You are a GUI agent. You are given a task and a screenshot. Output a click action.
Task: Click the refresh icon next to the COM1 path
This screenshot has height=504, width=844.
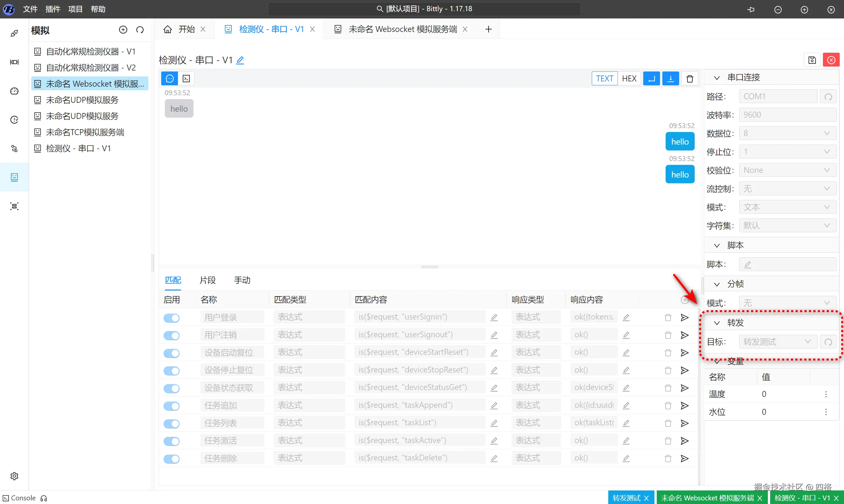[x=828, y=97]
